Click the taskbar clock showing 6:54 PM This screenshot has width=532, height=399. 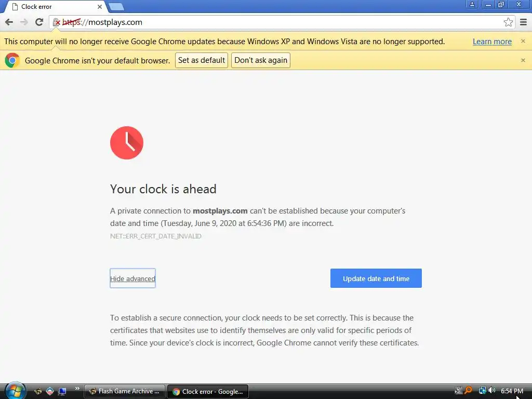pos(512,391)
